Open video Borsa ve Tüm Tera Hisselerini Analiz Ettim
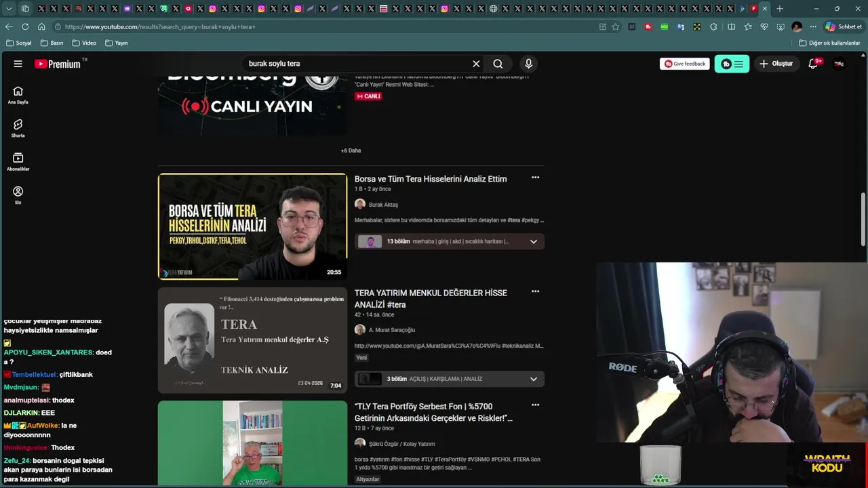The width and height of the screenshot is (868, 488). [431, 179]
